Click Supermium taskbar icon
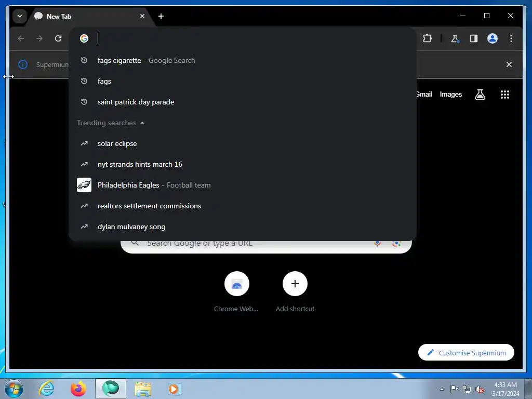Image resolution: width=532 pixels, height=399 pixels. [x=111, y=389]
